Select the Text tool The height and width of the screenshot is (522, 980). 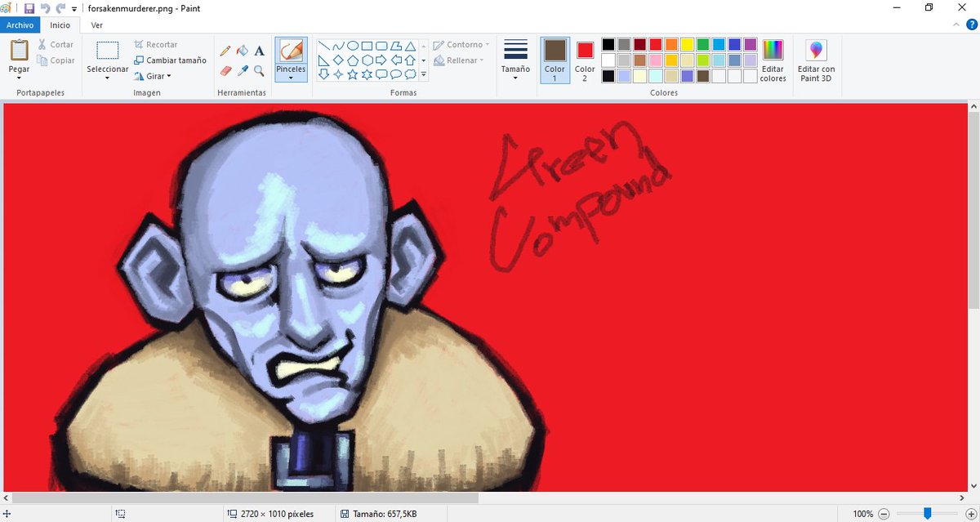pyautogui.click(x=259, y=51)
